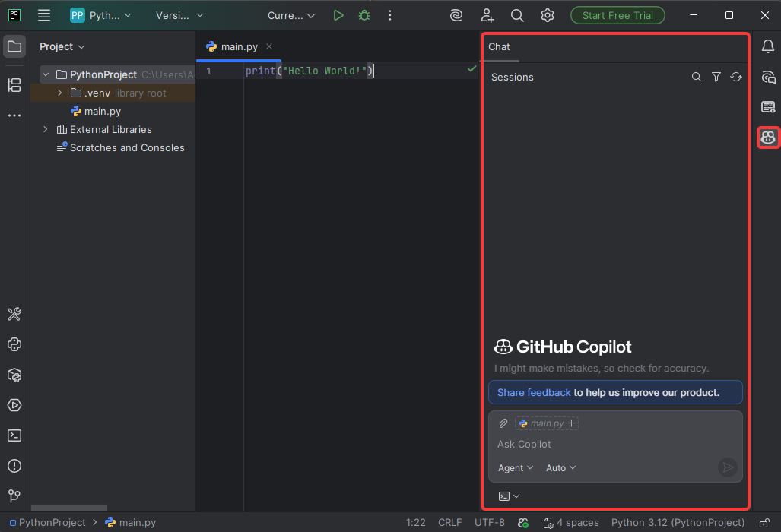Select main.py in the project tree
Viewport: 781px width, 532px height.
coord(102,112)
